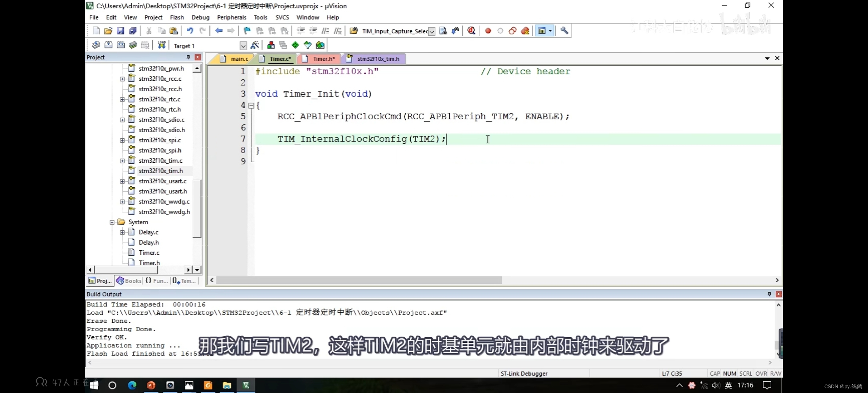Open Options for Target magic wand
The width and height of the screenshot is (868, 393).
click(x=255, y=45)
